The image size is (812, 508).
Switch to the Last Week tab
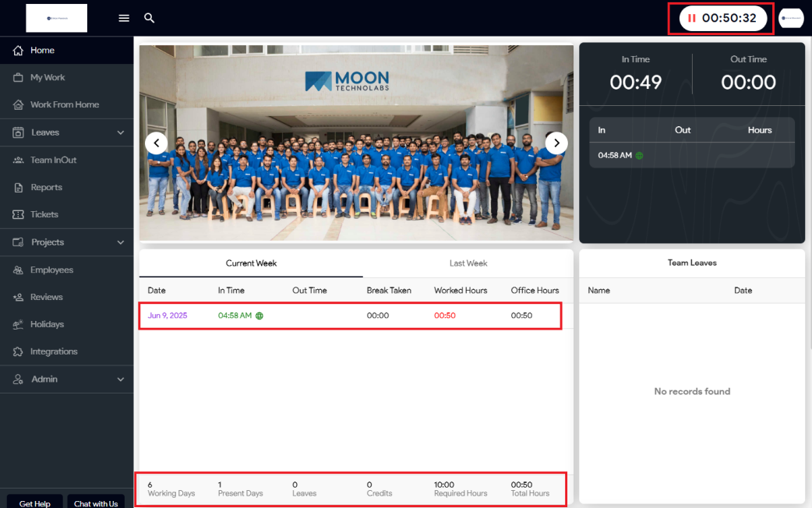click(x=468, y=263)
